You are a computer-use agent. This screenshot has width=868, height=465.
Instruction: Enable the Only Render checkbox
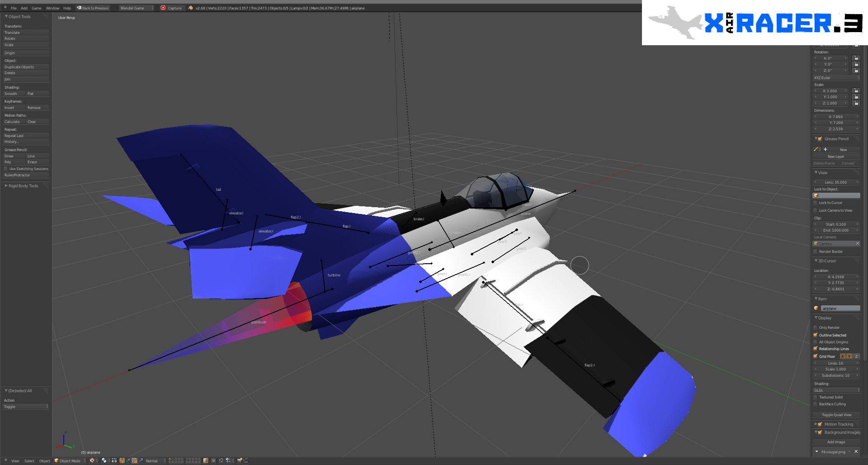pos(816,327)
